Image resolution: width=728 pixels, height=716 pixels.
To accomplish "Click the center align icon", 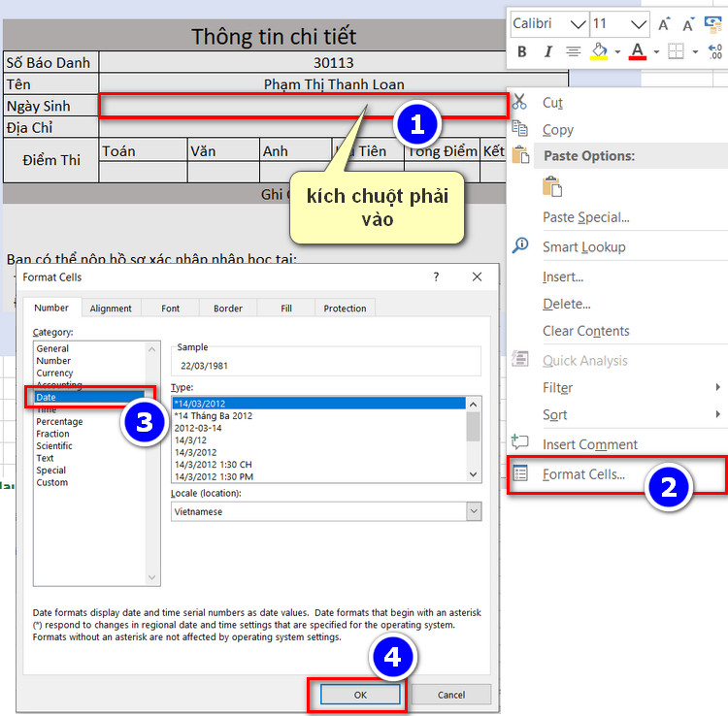I will tap(573, 51).
